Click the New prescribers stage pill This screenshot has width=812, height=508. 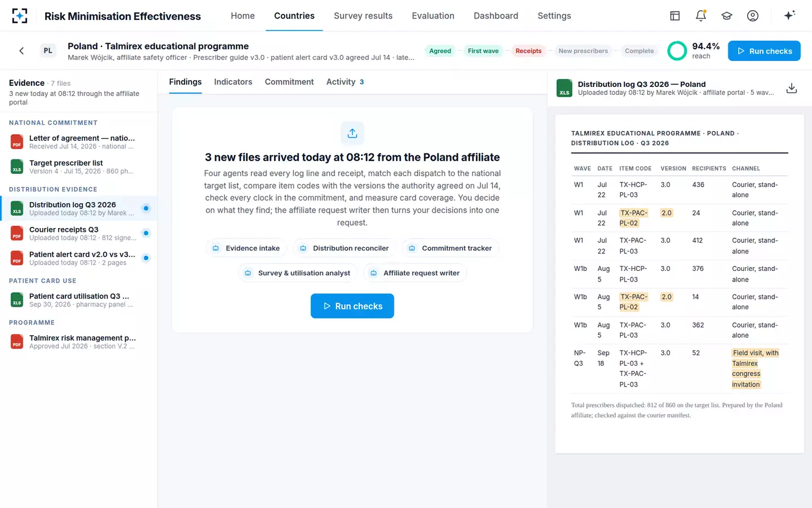583,51
